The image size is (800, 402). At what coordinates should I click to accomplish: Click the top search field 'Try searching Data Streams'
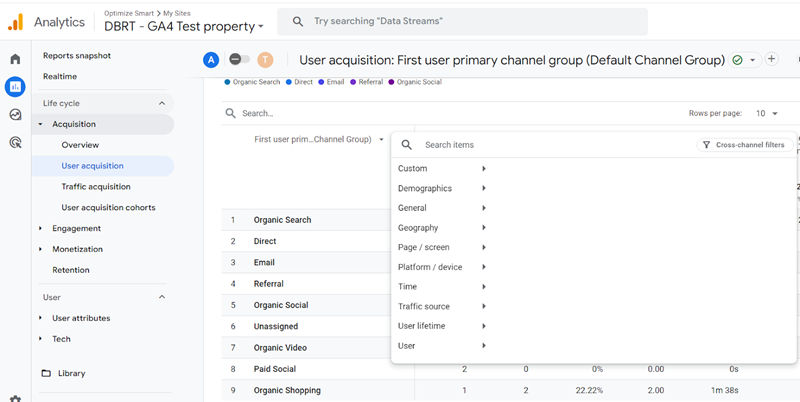tap(462, 21)
